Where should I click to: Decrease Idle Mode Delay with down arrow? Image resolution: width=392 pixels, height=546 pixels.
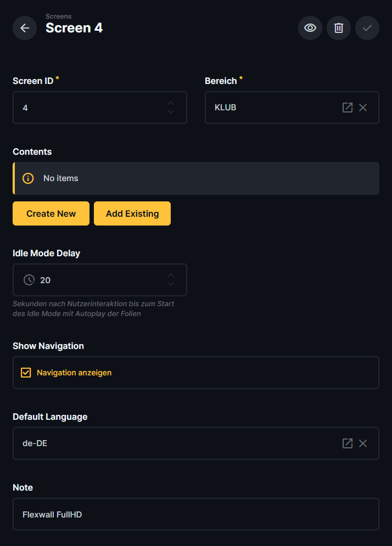(171, 284)
